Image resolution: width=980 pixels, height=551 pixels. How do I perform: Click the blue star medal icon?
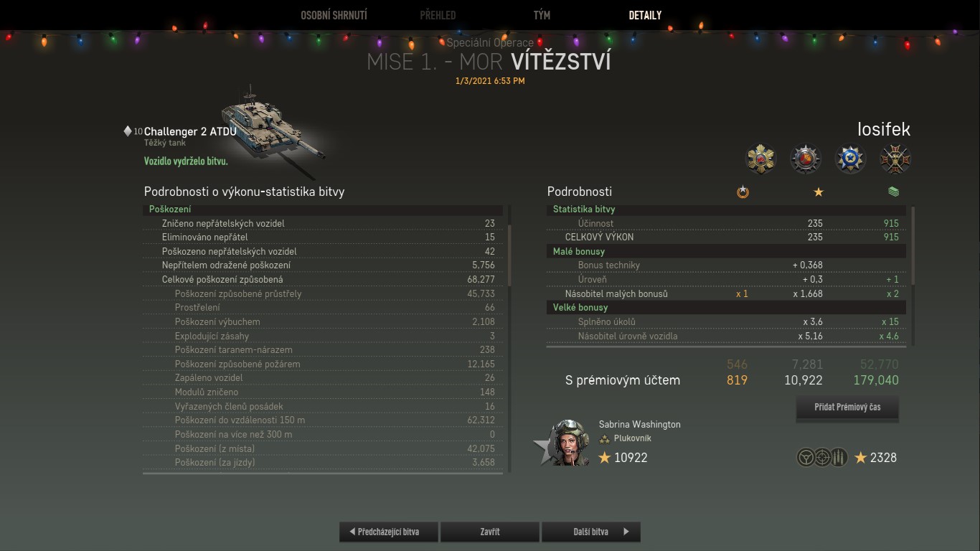851,159
